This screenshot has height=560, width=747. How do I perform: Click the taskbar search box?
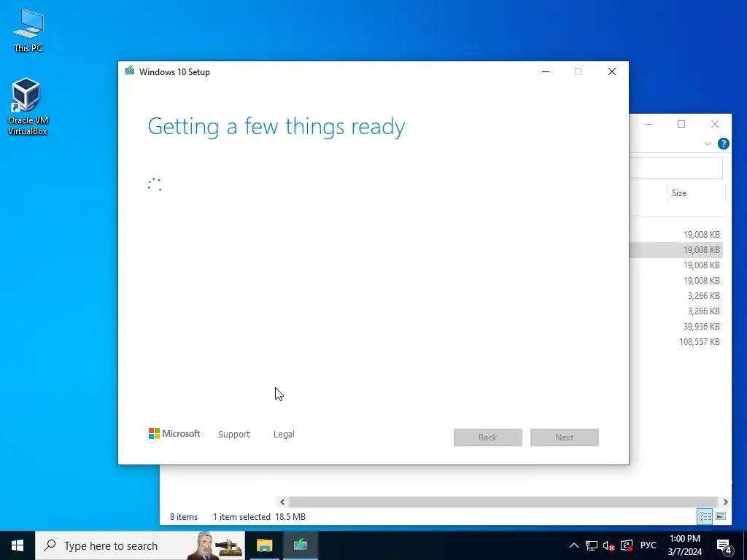pos(140,545)
